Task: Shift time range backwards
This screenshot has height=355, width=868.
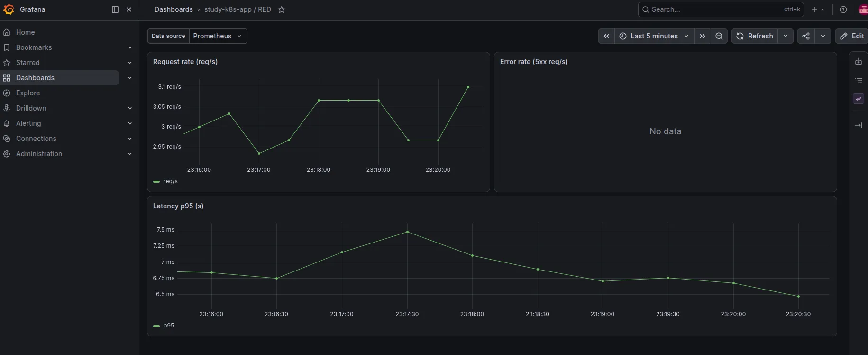Action: [x=606, y=36]
